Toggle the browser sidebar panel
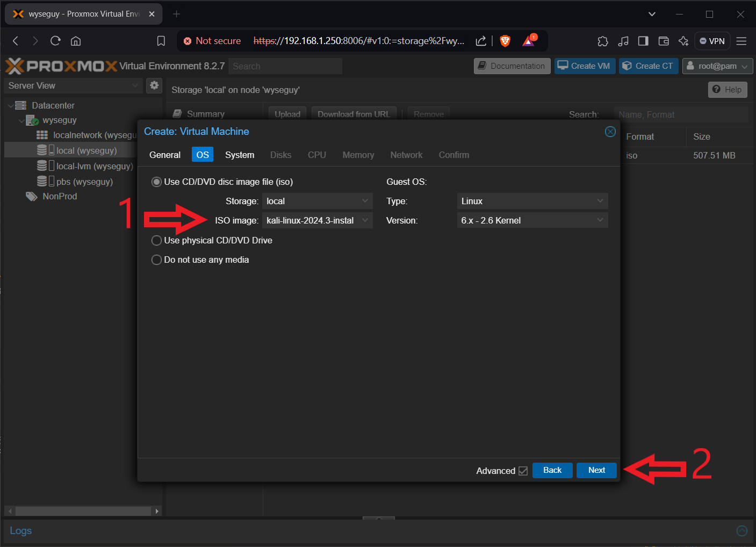This screenshot has width=756, height=547. (x=643, y=41)
